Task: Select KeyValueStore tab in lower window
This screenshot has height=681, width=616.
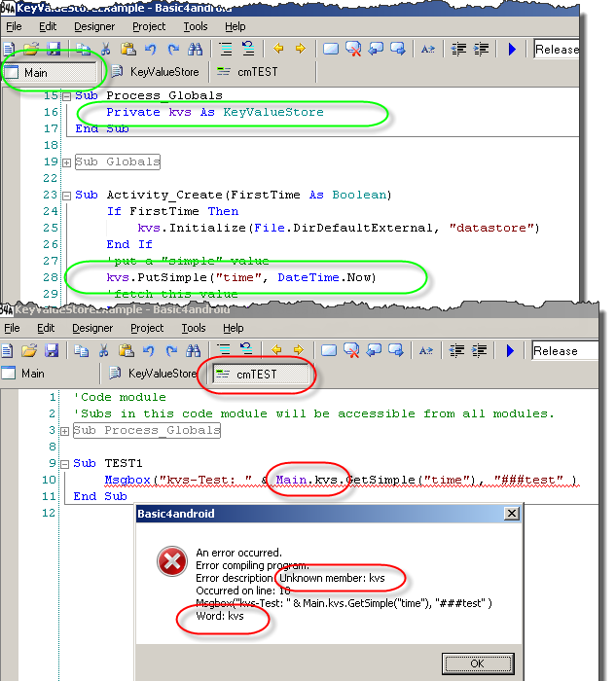Action: click(x=154, y=373)
